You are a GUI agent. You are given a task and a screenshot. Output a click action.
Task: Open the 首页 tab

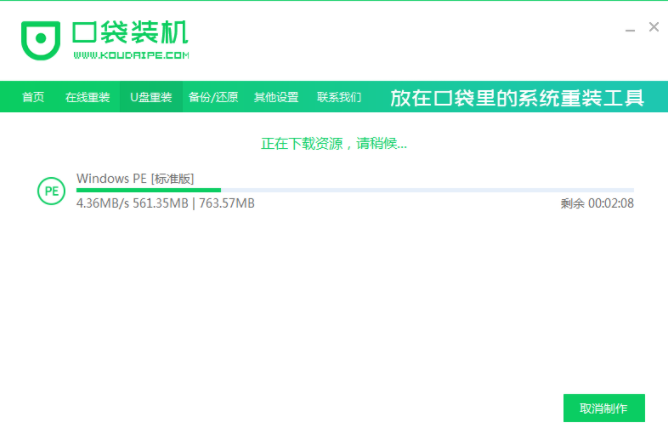click(33, 97)
